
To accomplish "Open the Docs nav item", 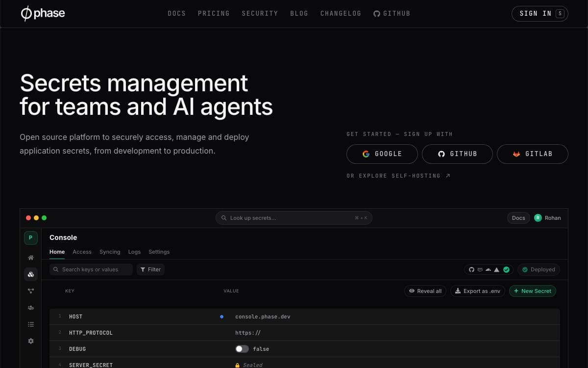I will click(x=177, y=14).
